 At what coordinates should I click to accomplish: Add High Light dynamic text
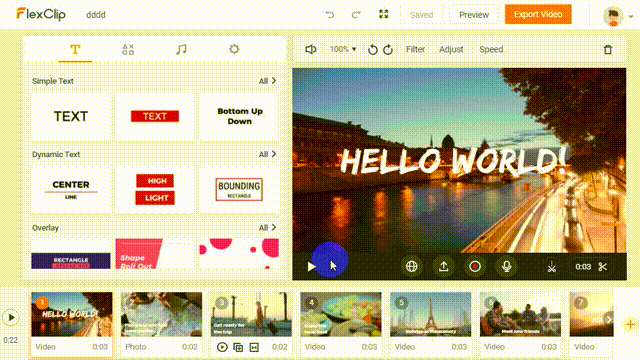click(x=155, y=189)
